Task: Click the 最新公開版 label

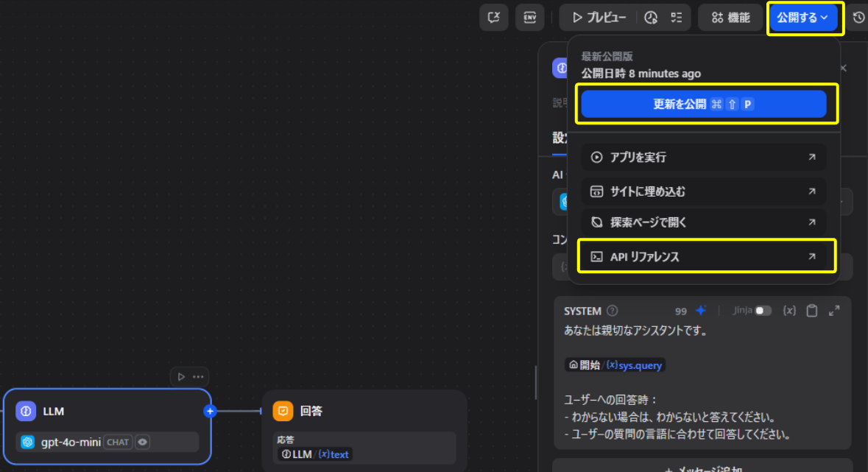Action: click(x=607, y=57)
